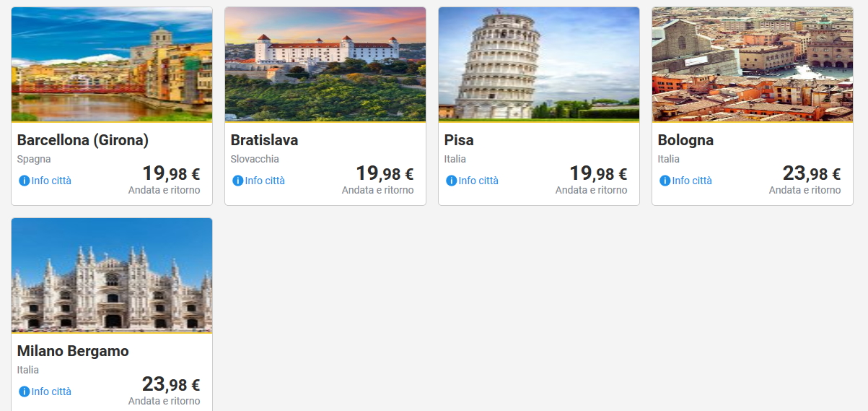Open "Info città" link for Milano Bergamo
The width and height of the screenshot is (868, 411).
tap(51, 391)
